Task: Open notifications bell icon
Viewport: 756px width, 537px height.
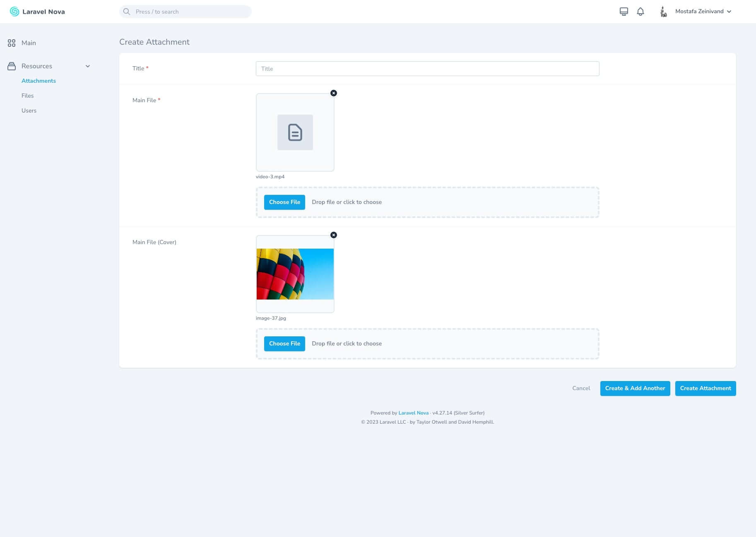Action: coord(640,12)
